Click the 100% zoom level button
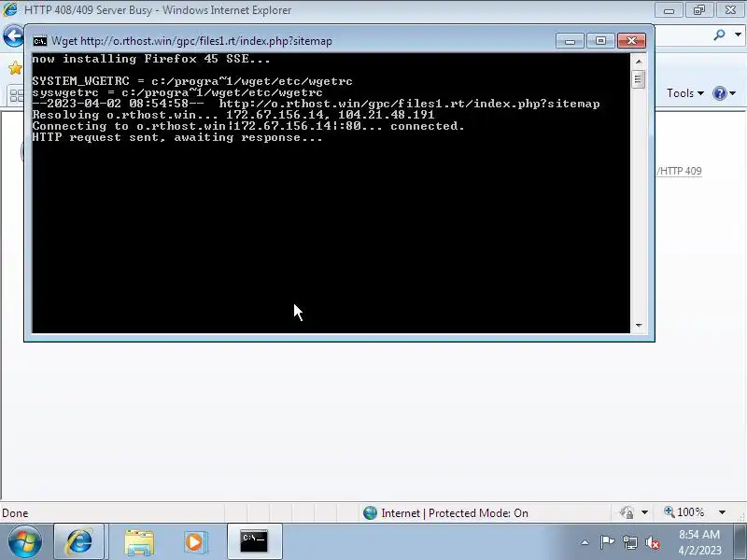747x560 pixels. tap(684, 512)
